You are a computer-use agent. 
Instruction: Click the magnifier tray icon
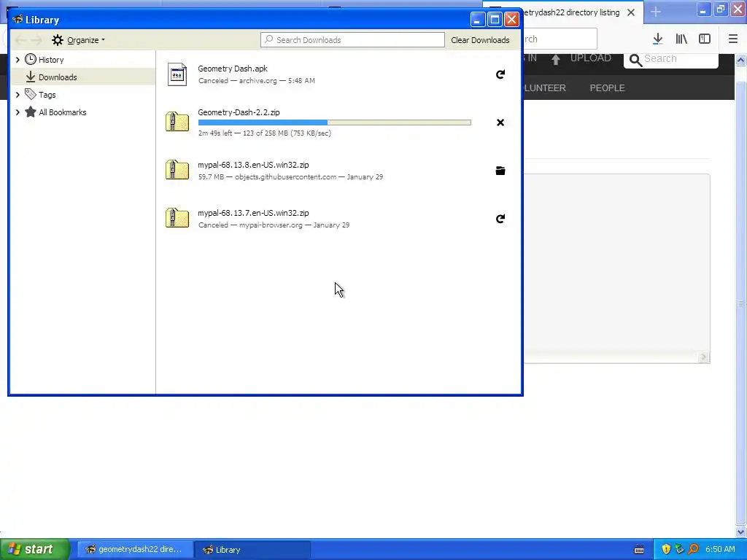click(x=693, y=550)
